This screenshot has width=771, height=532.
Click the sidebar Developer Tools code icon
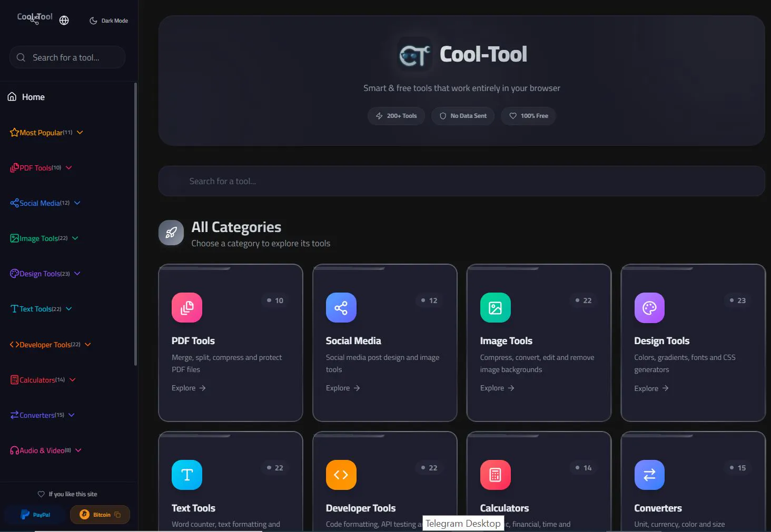click(14, 345)
